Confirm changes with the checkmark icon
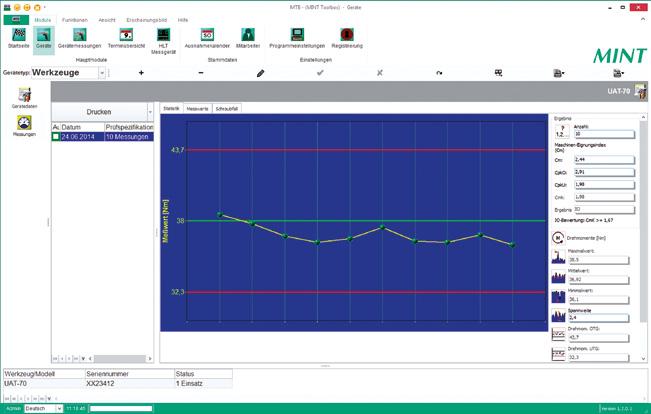 pos(320,73)
